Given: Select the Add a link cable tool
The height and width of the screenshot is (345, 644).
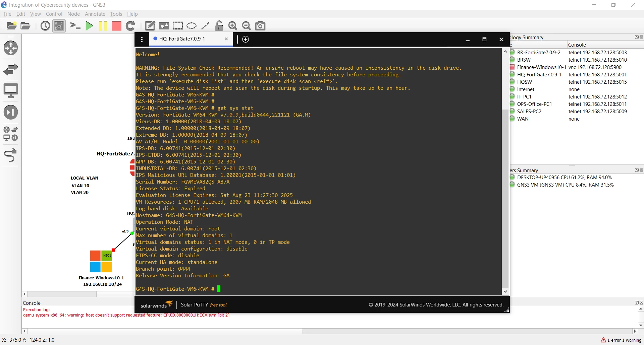Looking at the screenshot, I should [11, 155].
